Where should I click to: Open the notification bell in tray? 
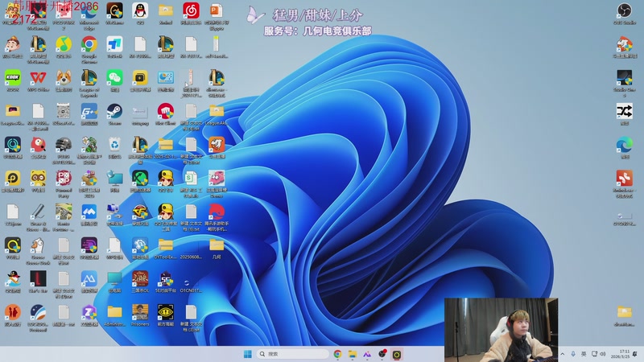click(635, 354)
